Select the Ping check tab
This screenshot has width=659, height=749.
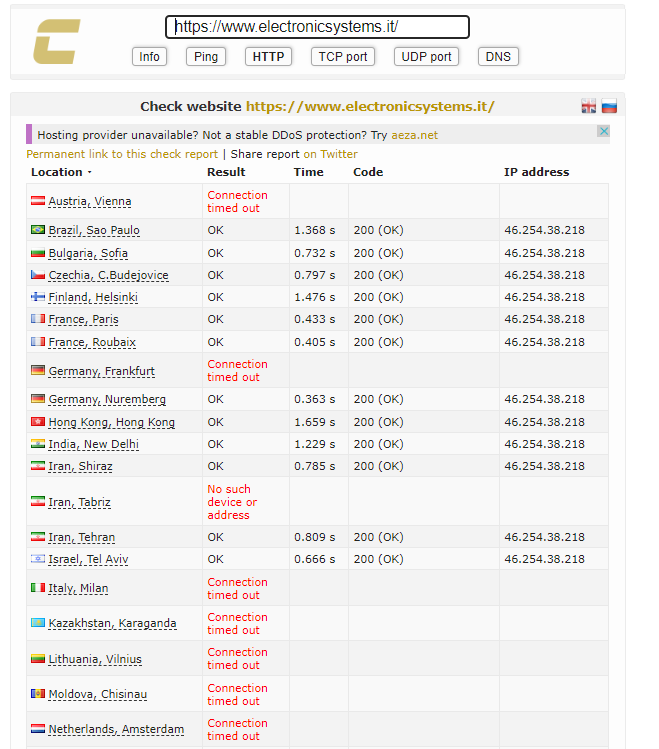206,57
